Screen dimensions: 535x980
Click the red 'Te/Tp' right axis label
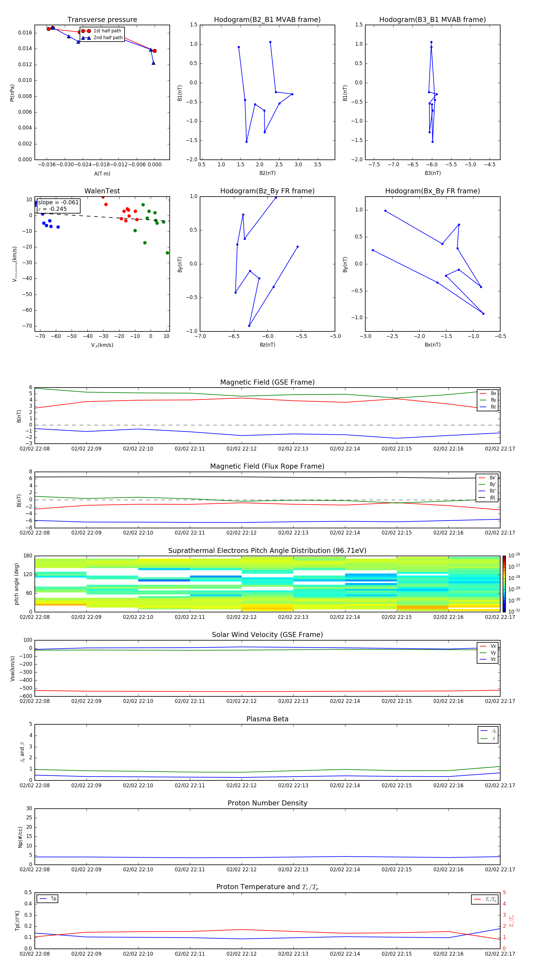(x=512, y=921)
